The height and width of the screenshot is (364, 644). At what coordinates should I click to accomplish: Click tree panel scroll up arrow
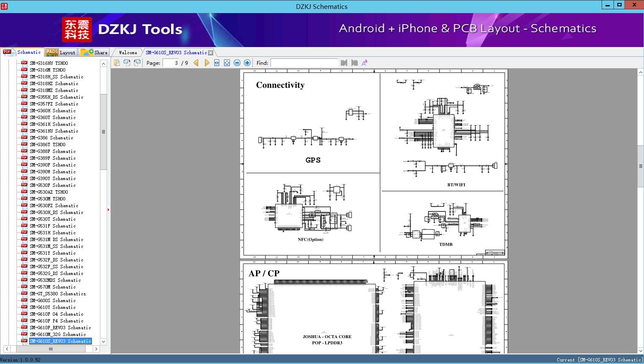[x=103, y=64]
